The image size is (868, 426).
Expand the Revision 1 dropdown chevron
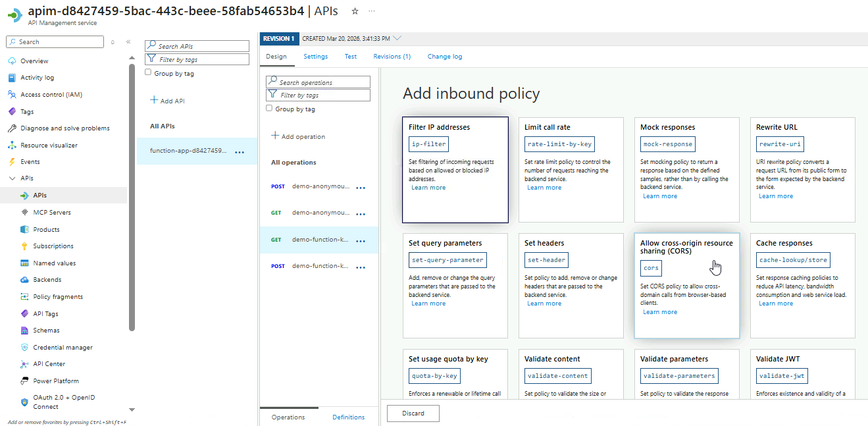coord(397,38)
